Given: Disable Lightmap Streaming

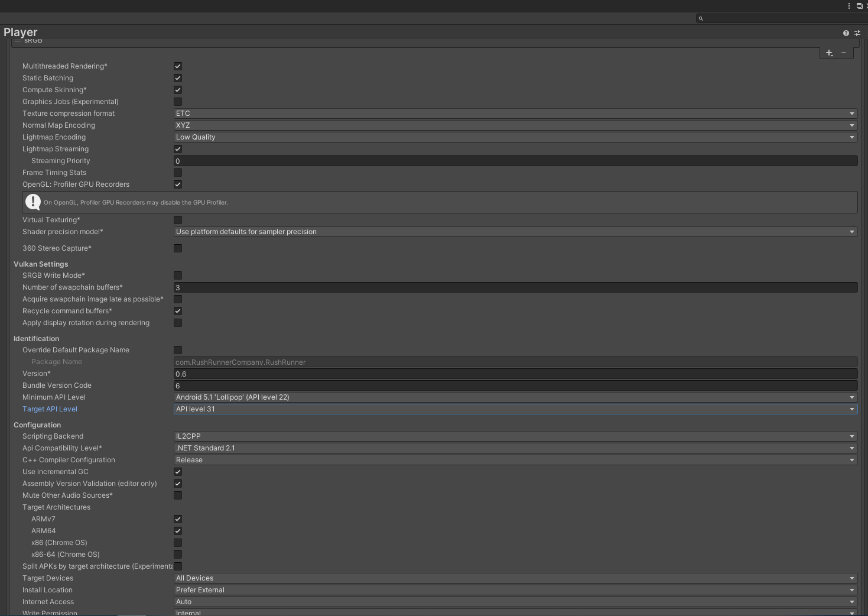Looking at the screenshot, I should (x=178, y=148).
